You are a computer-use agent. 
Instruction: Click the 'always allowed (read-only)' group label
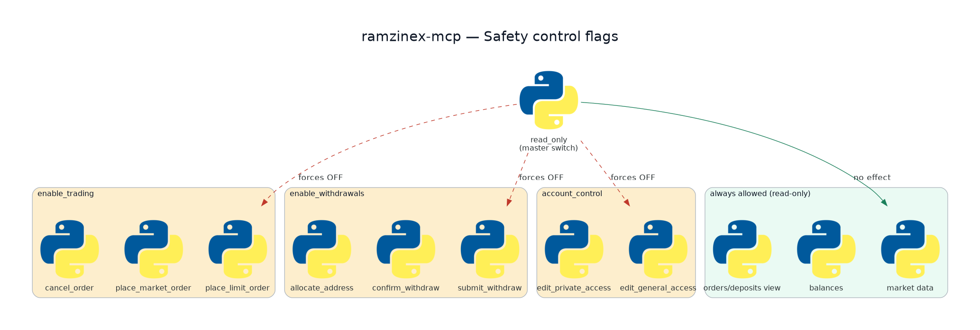(760, 194)
